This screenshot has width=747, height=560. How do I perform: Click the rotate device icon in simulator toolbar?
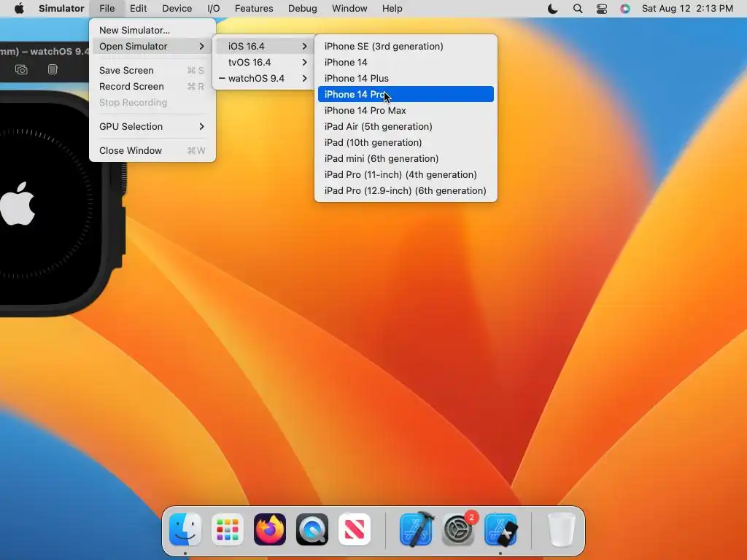pyautogui.click(x=53, y=69)
